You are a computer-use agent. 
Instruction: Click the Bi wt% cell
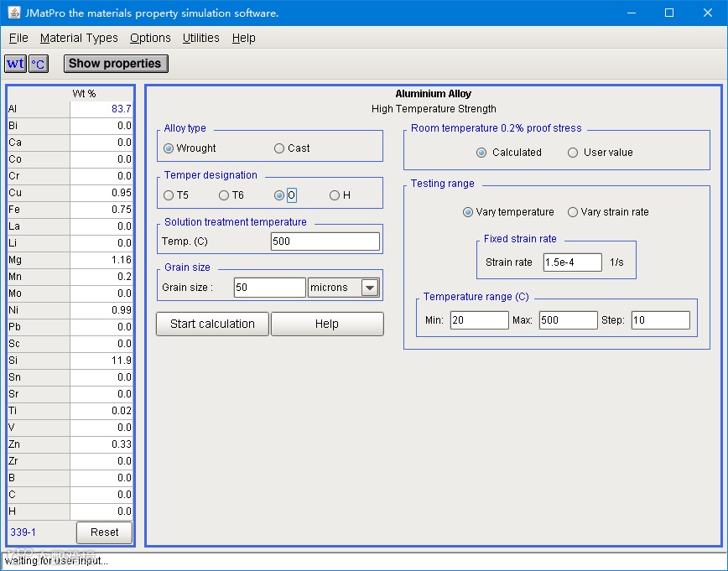[101, 126]
